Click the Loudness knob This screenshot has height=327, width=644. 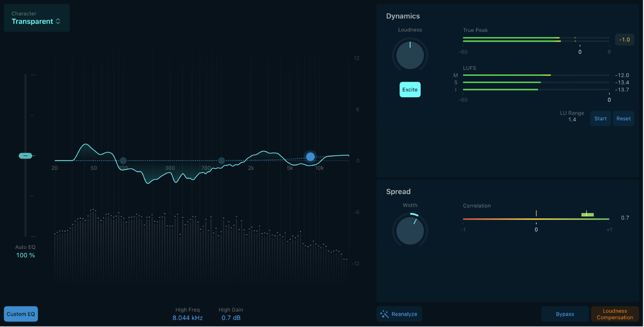pos(410,55)
